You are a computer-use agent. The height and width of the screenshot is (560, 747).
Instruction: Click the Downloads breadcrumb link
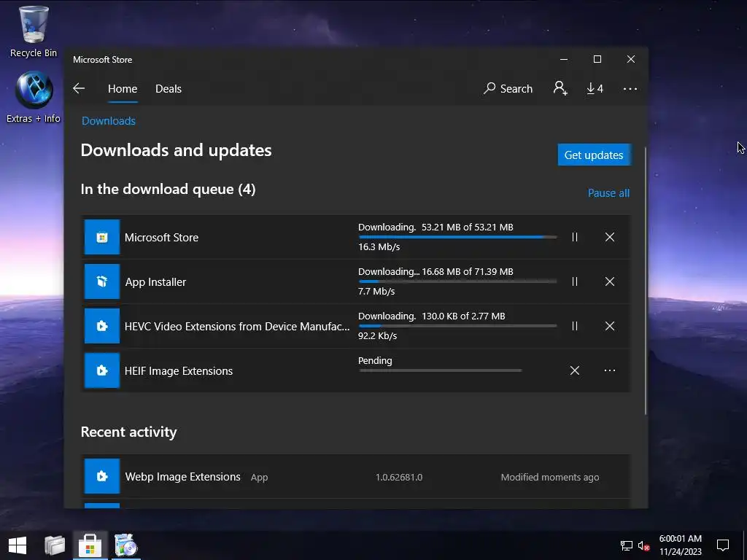109,121
